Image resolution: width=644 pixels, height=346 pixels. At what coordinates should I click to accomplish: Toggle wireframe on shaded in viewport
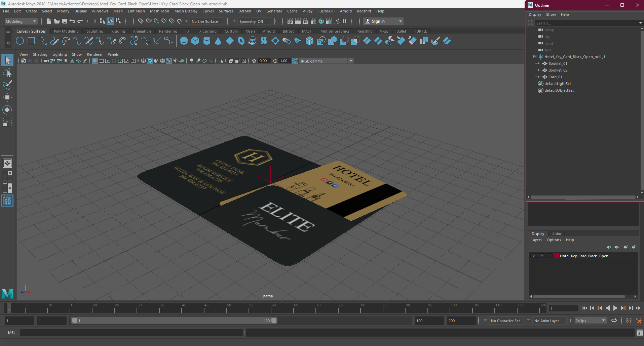[162, 61]
